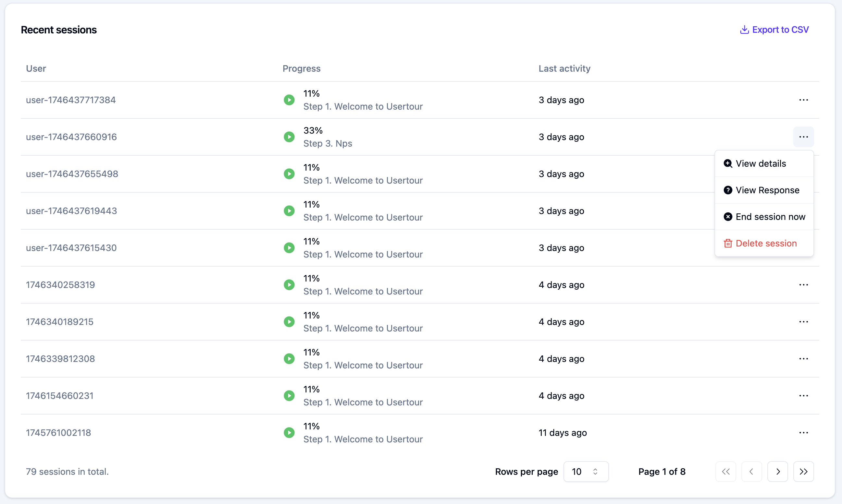Viewport: 842px width, 504px height.
Task: Select End session now option
Action: [770, 217]
